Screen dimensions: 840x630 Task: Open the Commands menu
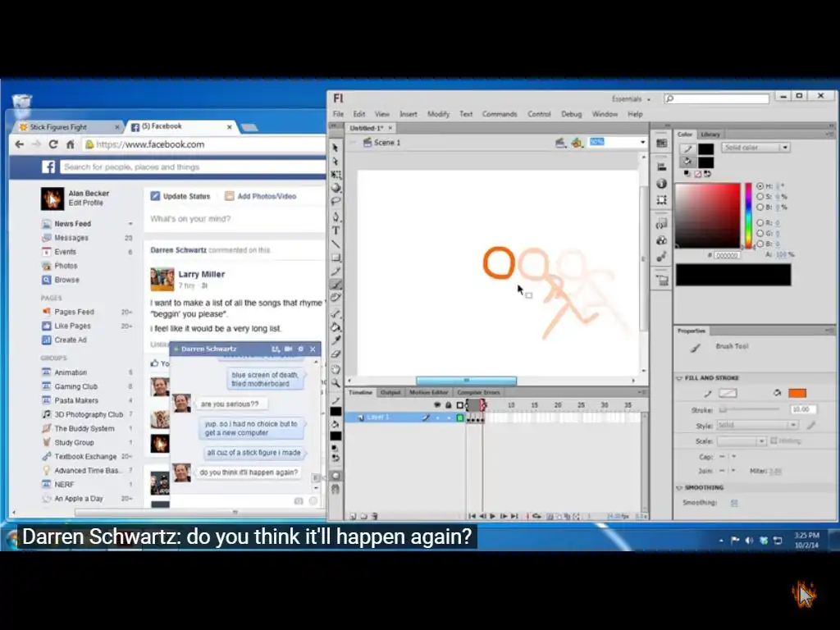pos(500,114)
